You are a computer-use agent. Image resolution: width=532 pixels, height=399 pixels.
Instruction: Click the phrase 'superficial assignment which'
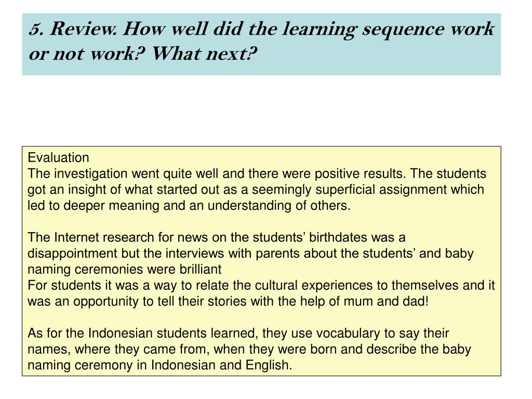coord(400,190)
